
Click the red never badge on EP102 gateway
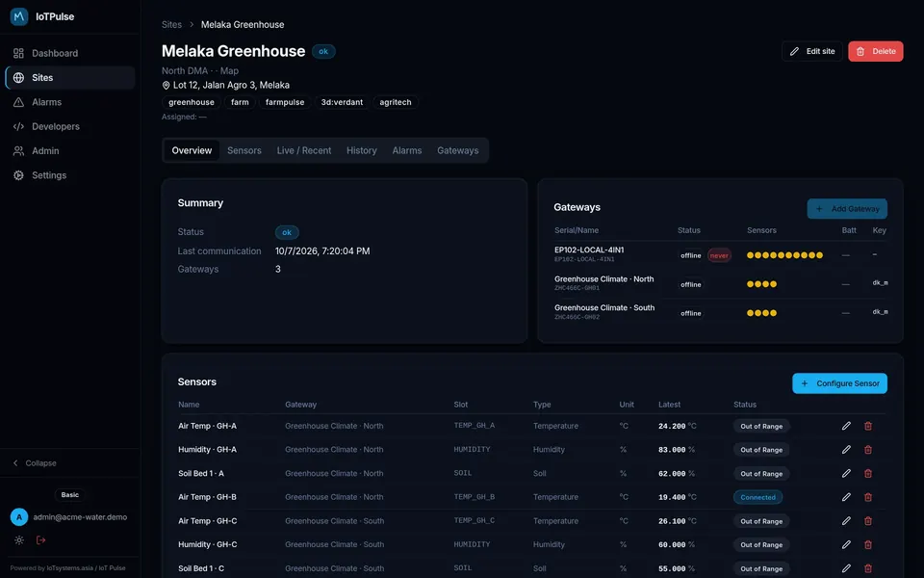(718, 255)
